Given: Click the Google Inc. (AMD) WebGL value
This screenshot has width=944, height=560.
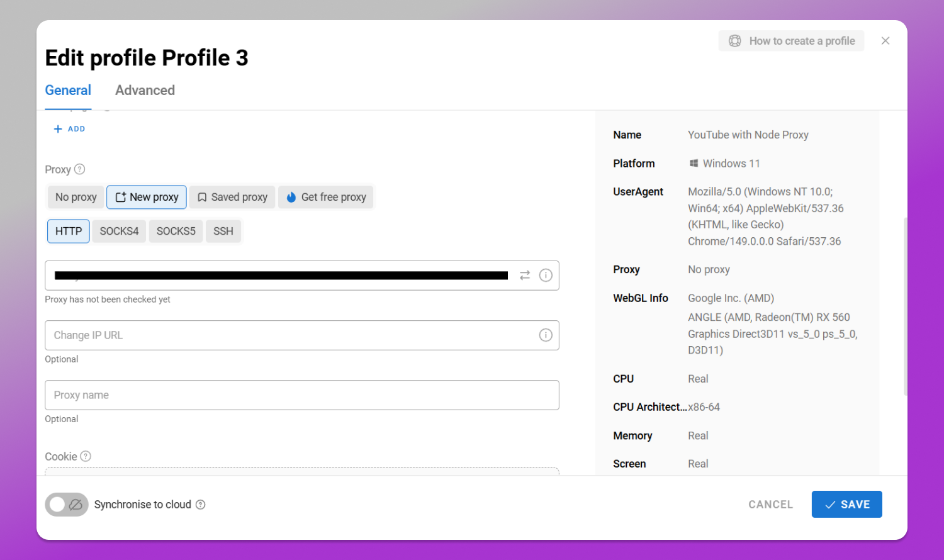Looking at the screenshot, I should 731,298.
